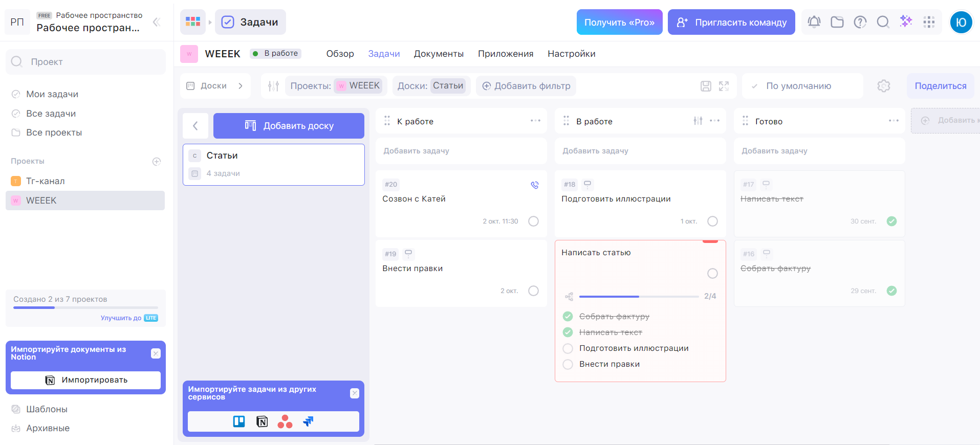Open the AI sparkles icon
The width and height of the screenshot is (980, 445).
point(906,21)
